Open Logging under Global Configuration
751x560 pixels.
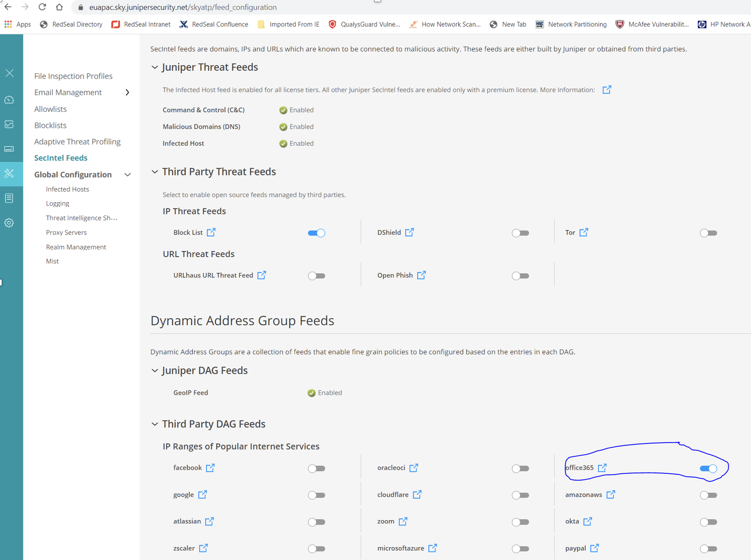pyautogui.click(x=58, y=203)
